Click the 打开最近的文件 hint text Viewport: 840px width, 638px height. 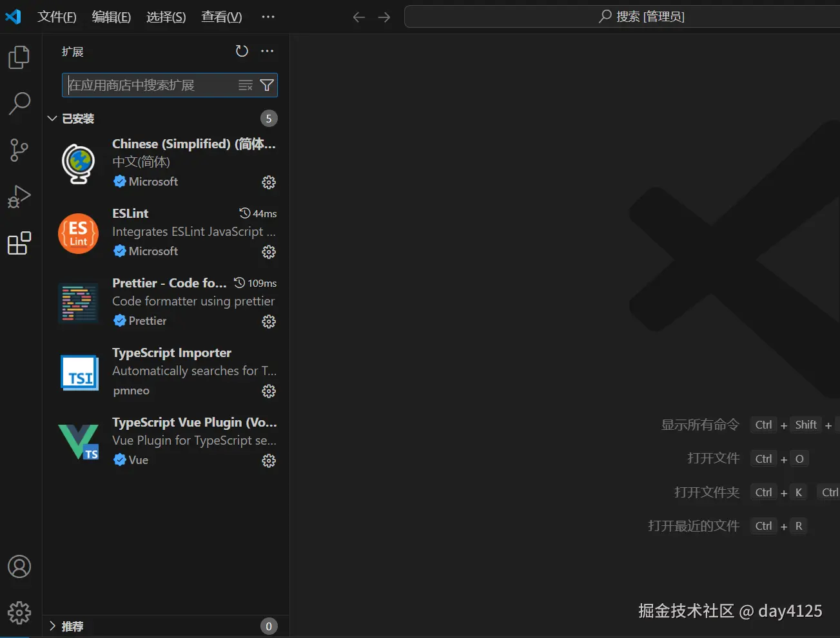(x=694, y=526)
